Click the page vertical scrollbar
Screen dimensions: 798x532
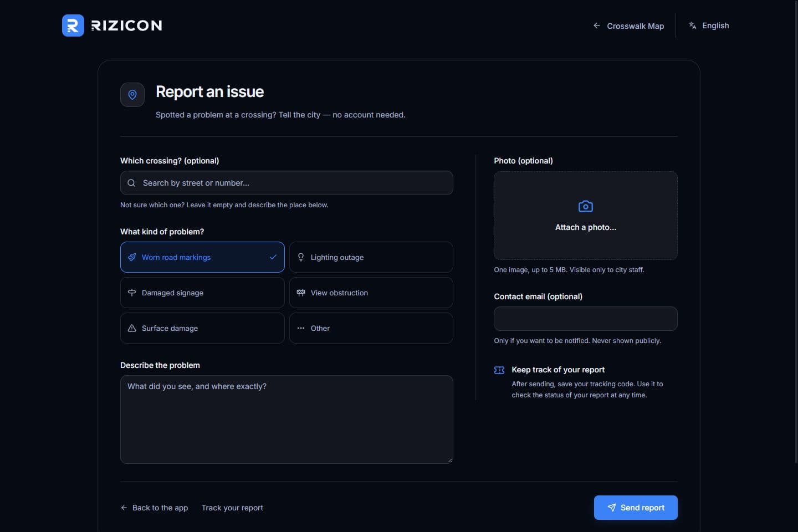pyautogui.click(x=796, y=233)
